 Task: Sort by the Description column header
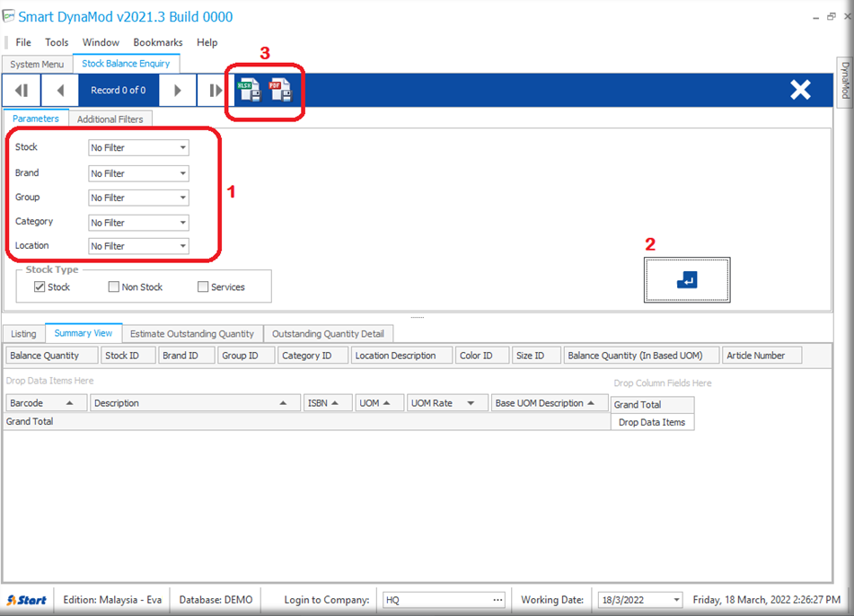[x=195, y=403]
